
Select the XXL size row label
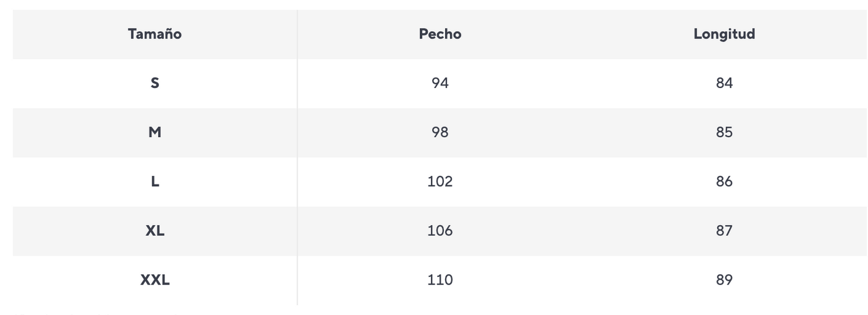tap(155, 280)
